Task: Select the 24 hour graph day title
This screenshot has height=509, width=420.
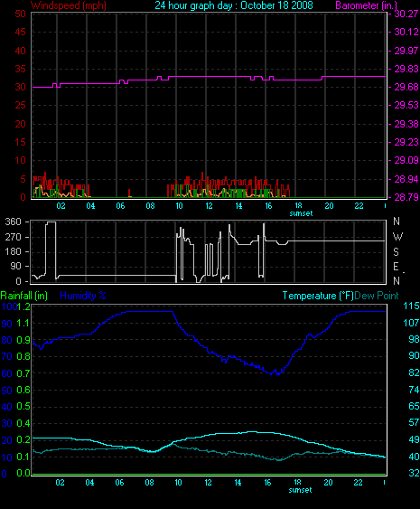Action: tap(234, 5)
